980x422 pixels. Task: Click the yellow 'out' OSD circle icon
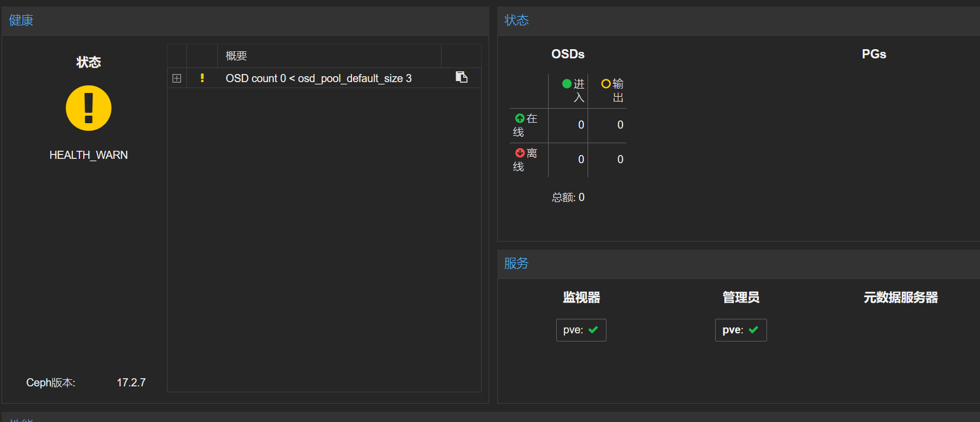pyautogui.click(x=606, y=84)
